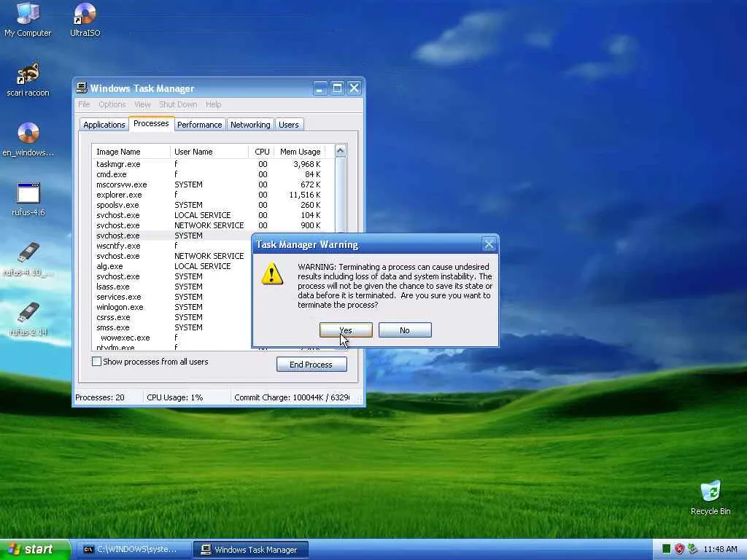Click the Task Manager title bar icon
The width and height of the screenshot is (747, 560).
click(x=82, y=87)
